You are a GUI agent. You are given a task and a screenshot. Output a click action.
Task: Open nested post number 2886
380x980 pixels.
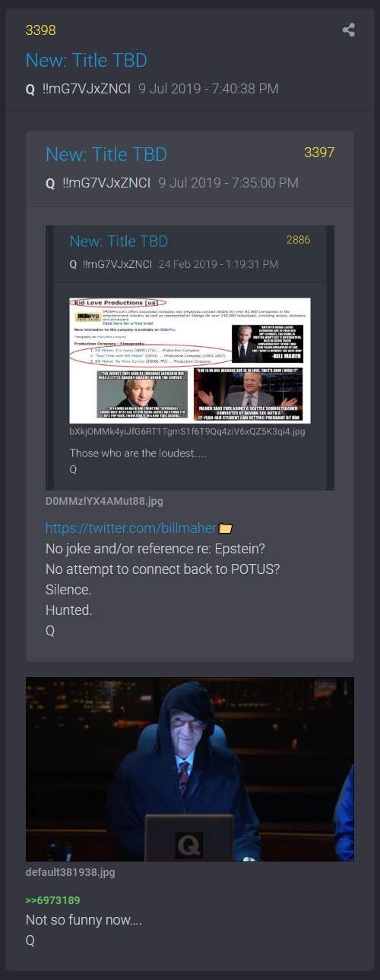(x=298, y=240)
